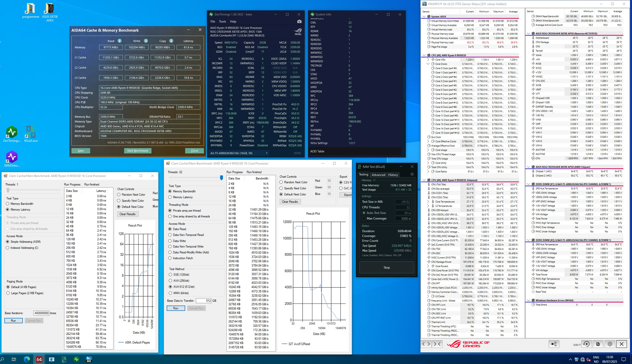Adjust the Threads slider in 32-thread Clam window
The height and width of the screenshot is (364, 632).
[x=222, y=178]
